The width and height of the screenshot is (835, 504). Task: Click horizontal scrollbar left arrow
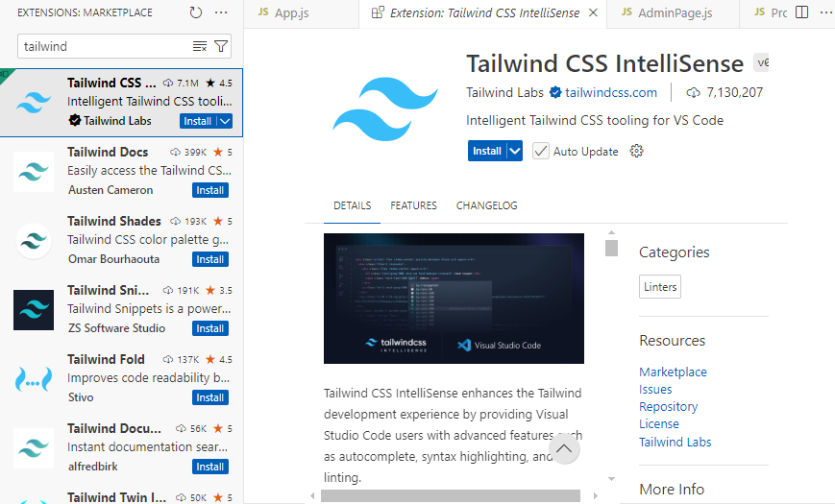(312, 495)
